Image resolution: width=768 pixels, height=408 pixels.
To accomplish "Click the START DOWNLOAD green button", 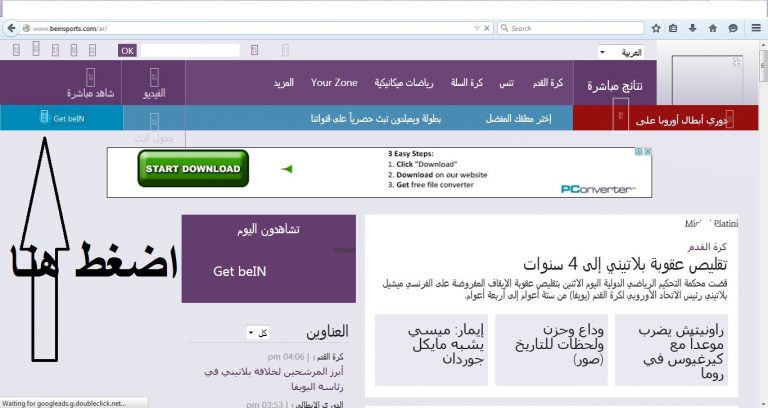I will click(193, 168).
